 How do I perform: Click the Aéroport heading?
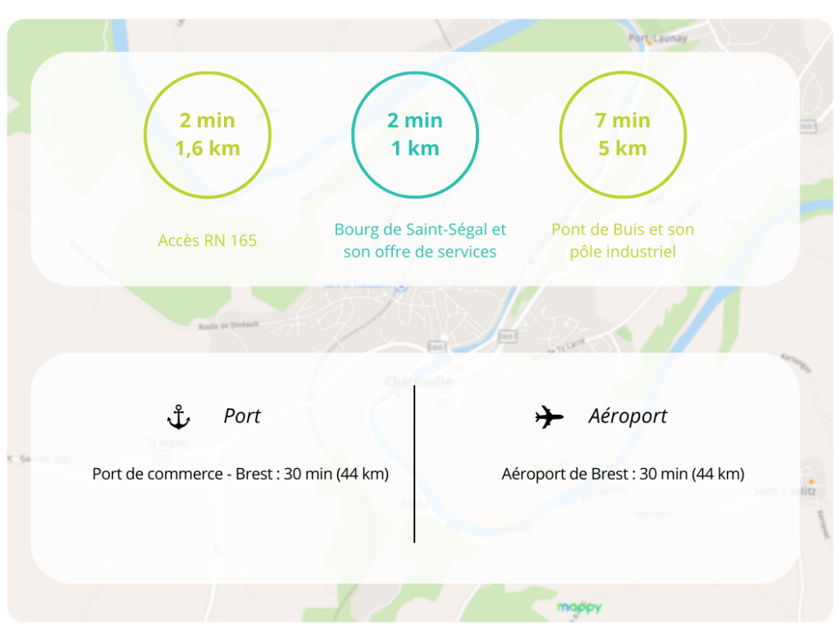[628, 417]
